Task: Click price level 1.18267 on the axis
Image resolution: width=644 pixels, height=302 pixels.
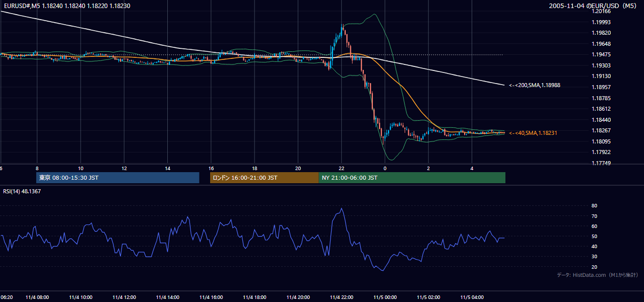Action: tap(601, 130)
